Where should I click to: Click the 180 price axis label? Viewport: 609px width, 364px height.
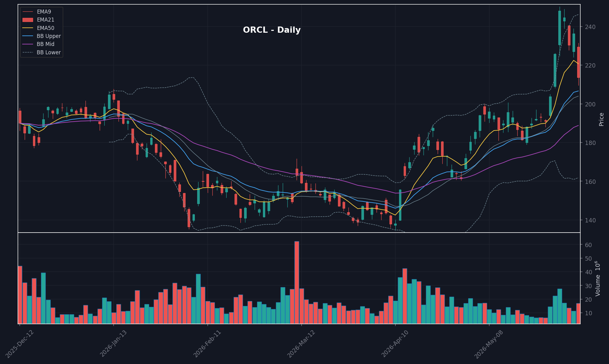[x=590, y=143]
